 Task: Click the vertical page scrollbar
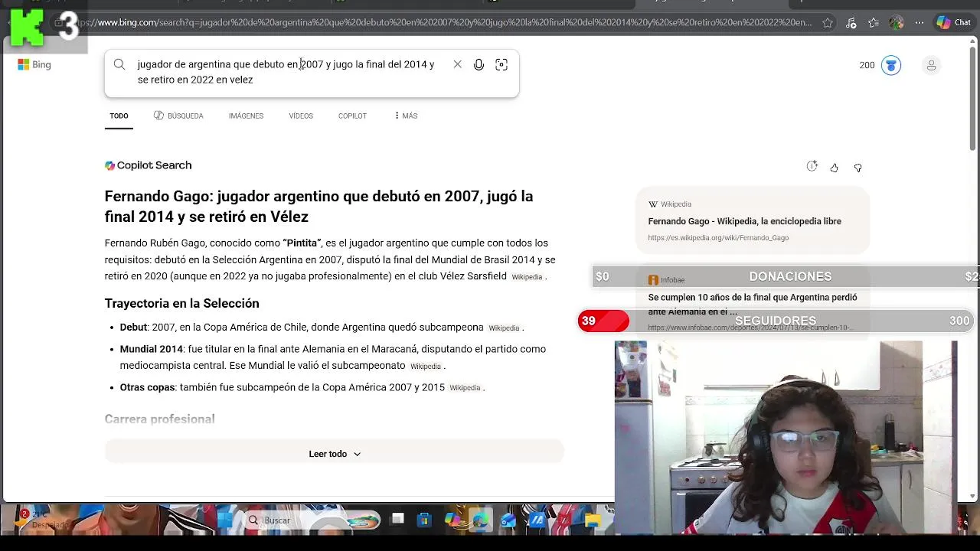tap(973, 99)
